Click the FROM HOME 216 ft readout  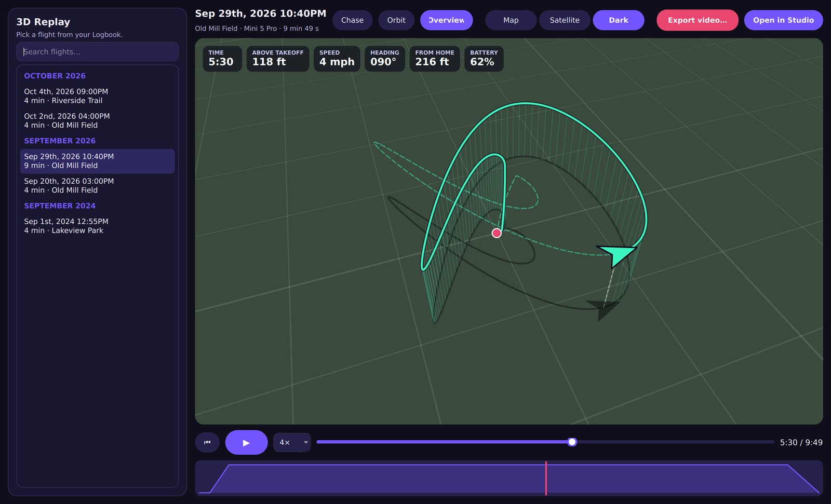(435, 59)
